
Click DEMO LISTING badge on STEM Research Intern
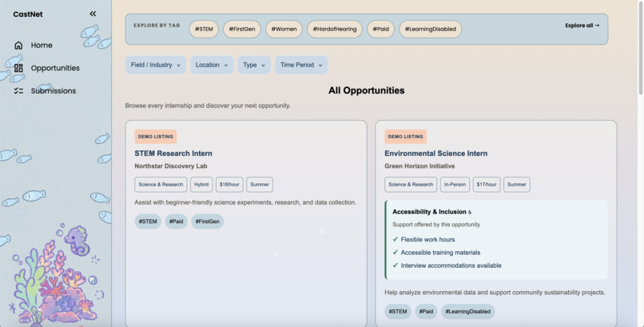point(155,137)
